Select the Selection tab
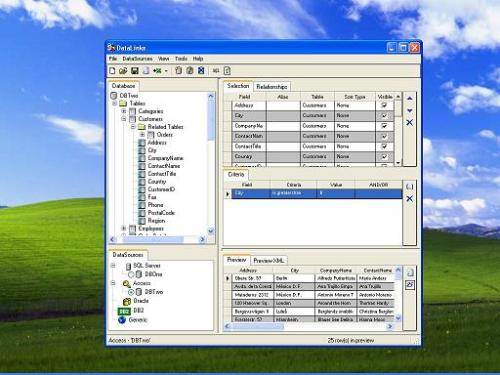The height and width of the screenshot is (375, 500). click(x=238, y=86)
